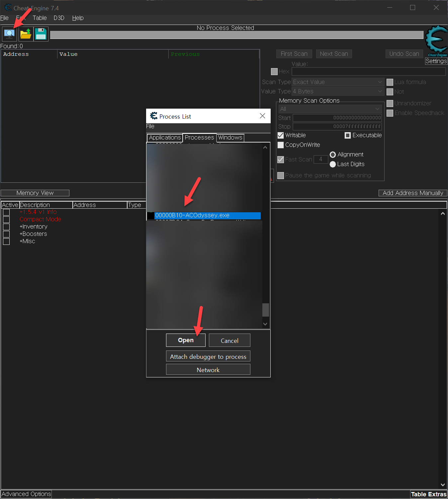The width and height of the screenshot is (448, 499).
Task: Close the Process List dialog
Action: [x=262, y=116]
